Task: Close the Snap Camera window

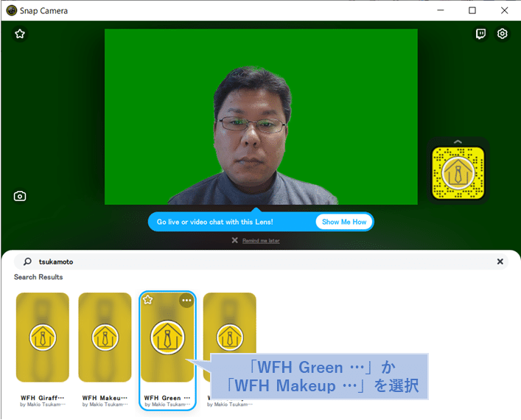Action: [504, 10]
